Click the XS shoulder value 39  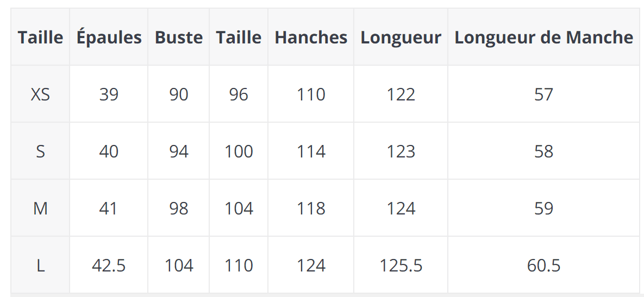click(109, 94)
